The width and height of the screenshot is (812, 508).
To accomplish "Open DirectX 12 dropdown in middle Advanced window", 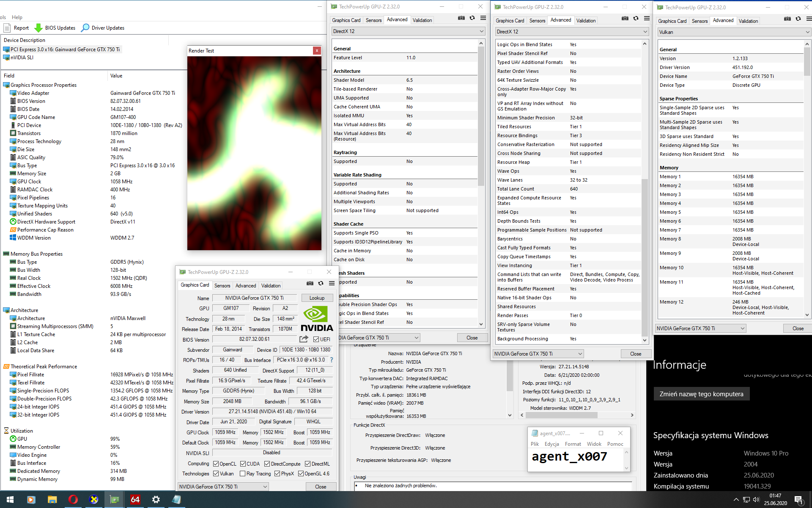I will click(x=572, y=32).
